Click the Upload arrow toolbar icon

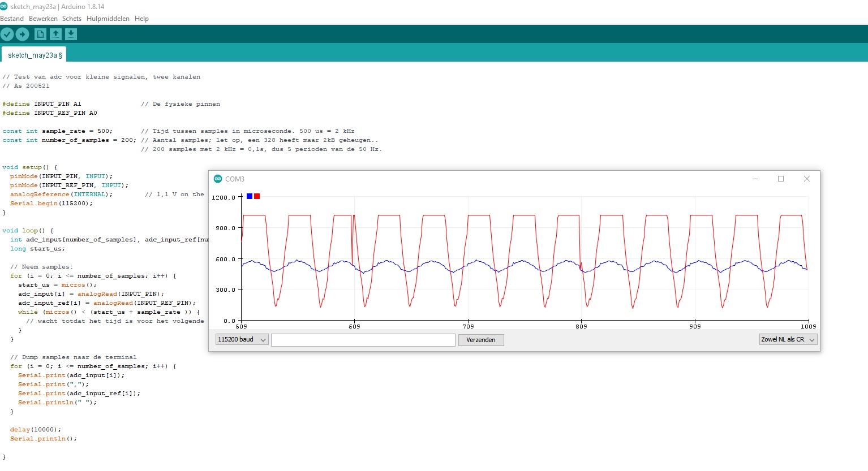[x=22, y=34]
